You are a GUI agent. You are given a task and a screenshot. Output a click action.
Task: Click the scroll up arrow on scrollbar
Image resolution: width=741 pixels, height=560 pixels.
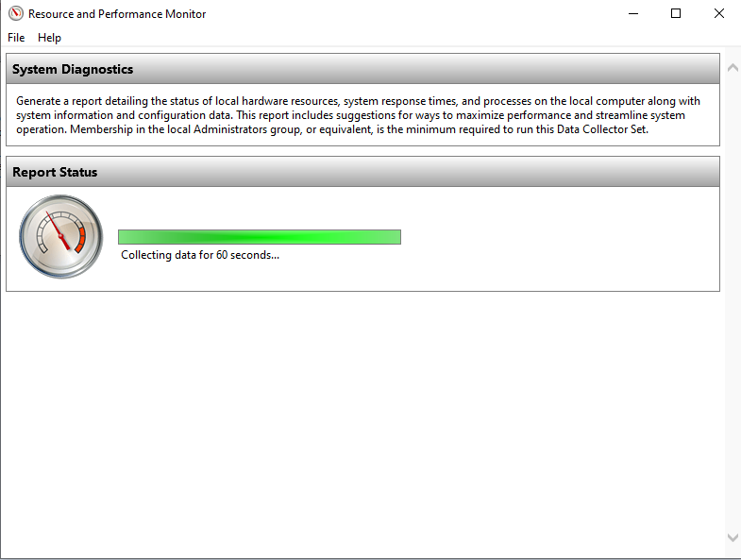tap(733, 68)
